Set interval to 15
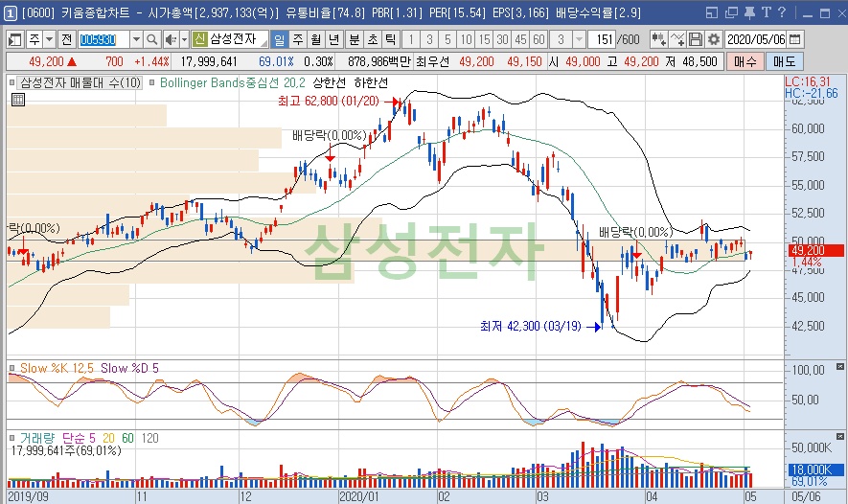The width and height of the screenshot is (848, 504). click(x=485, y=39)
